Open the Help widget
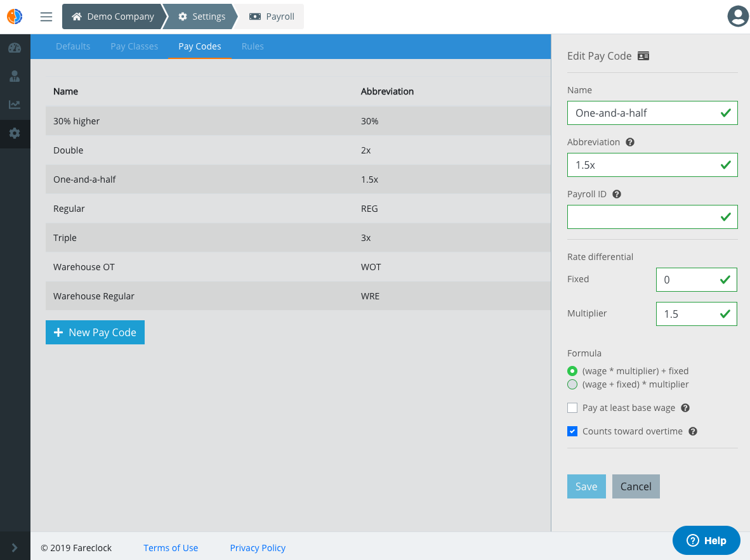Image resolution: width=750 pixels, height=560 pixels. coord(706,540)
